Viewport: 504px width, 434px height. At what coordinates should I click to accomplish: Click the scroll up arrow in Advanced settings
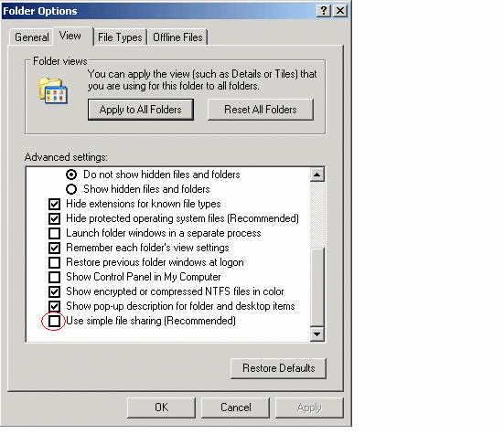coord(316,175)
